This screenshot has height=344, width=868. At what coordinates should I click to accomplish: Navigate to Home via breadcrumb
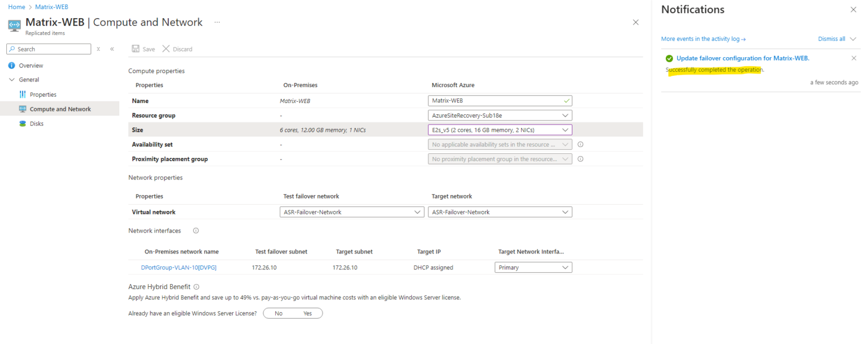click(x=16, y=7)
